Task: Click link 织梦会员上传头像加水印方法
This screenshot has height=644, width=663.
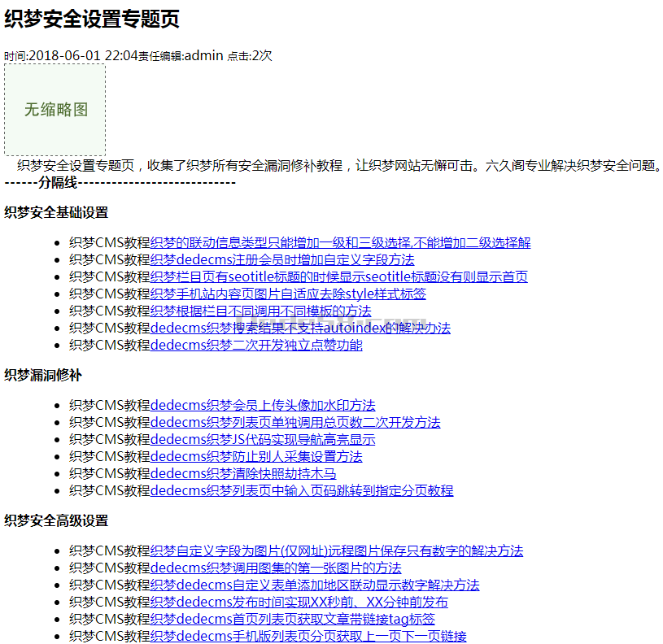Action: (x=263, y=405)
